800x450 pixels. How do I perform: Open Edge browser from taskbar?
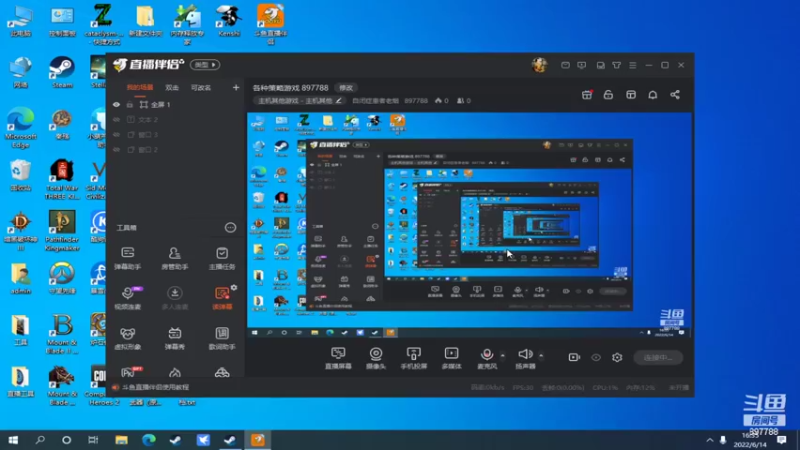(149, 440)
